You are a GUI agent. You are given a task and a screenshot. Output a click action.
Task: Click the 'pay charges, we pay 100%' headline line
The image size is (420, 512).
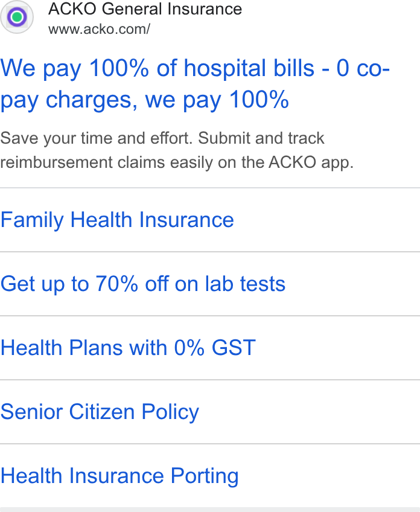point(145,100)
